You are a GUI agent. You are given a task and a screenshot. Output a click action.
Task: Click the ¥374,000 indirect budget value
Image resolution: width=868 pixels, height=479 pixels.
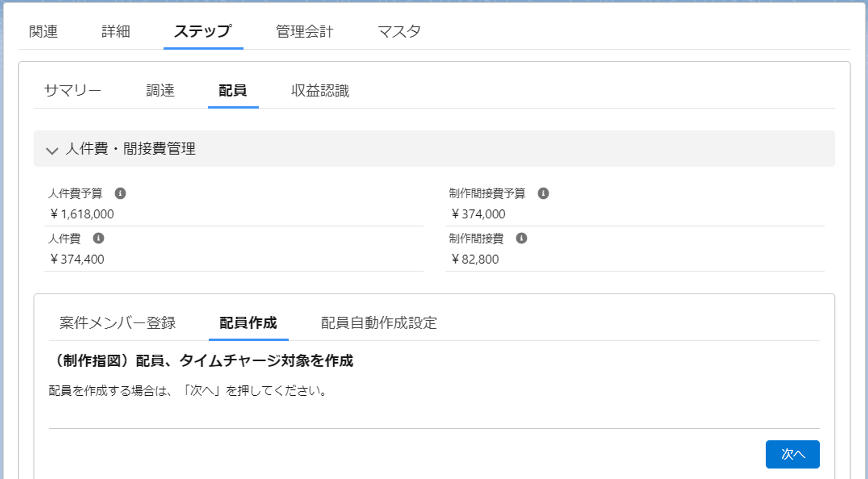[478, 214]
